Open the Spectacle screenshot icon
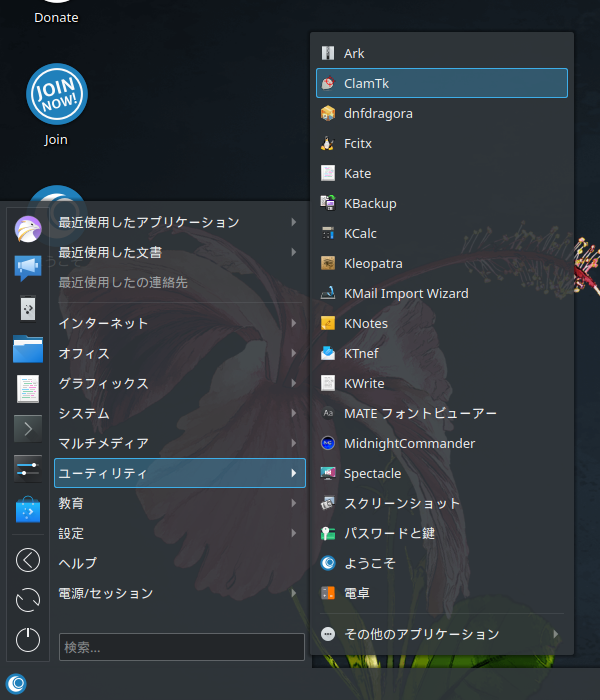 [x=328, y=473]
